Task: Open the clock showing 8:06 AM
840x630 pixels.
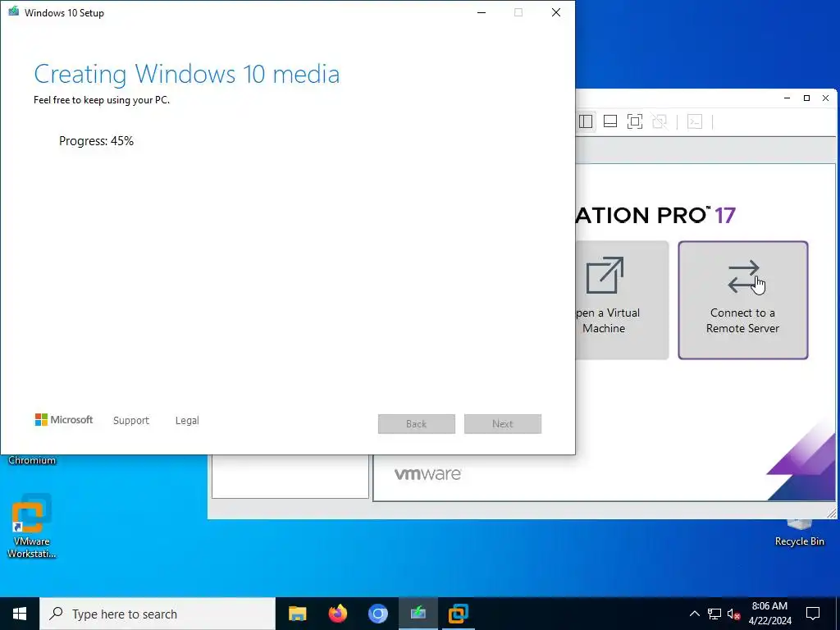Action: click(x=769, y=614)
